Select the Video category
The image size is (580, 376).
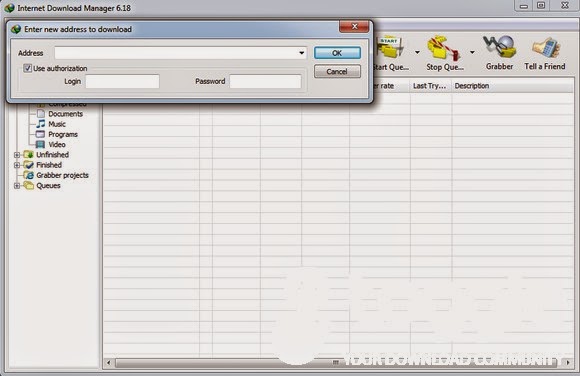(x=57, y=144)
